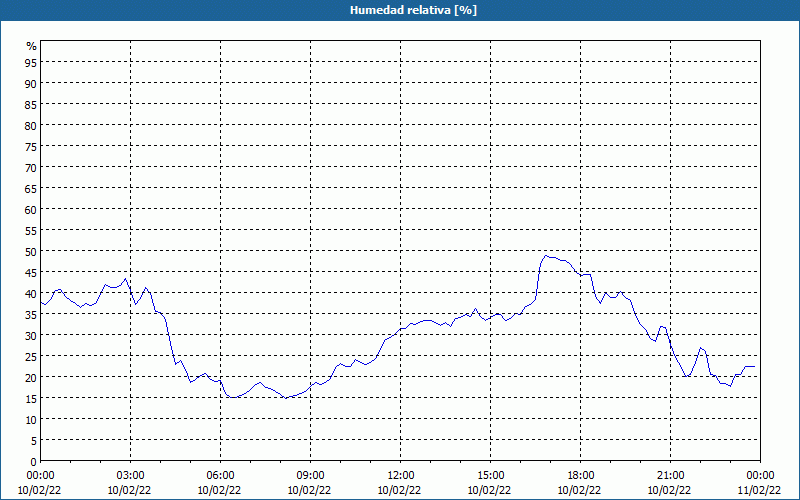Screen dimensions: 800x500
Task: Click the 60 humidity axis value
Action: coord(31,209)
